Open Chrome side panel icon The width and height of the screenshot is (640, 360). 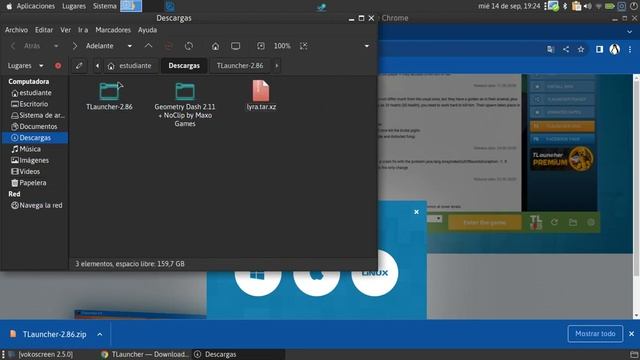(x=599, y=49)
